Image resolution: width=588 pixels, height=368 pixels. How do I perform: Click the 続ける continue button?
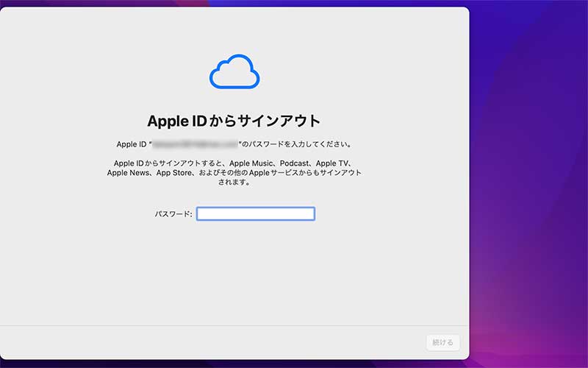point(443,342)
